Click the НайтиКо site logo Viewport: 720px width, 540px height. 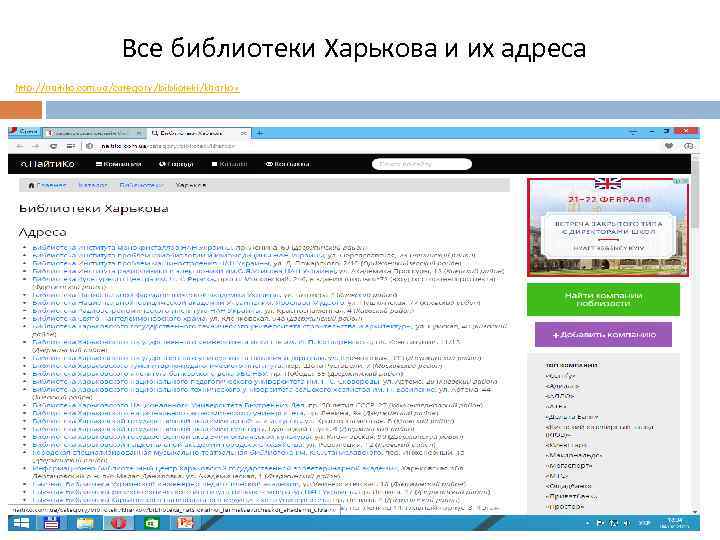tap(48, 164)
